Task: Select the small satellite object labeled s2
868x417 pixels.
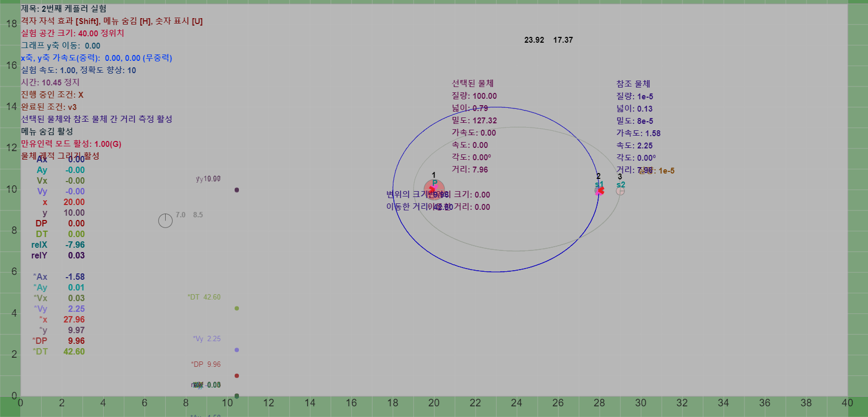Action: click(x=620, y=191)
